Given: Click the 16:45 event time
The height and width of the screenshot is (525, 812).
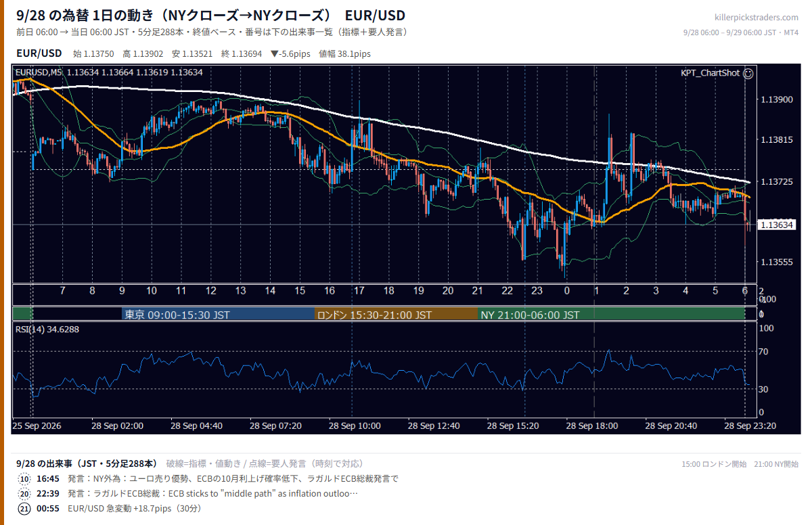Looking at the screenshot, I should tap(47, 479).
